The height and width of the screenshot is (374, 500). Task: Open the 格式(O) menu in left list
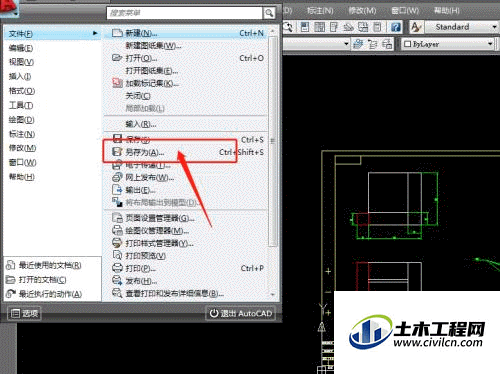22,91
